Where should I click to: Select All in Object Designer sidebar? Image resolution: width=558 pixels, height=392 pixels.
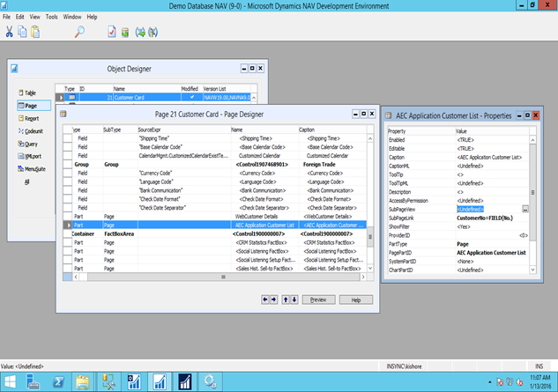point(26,181)
